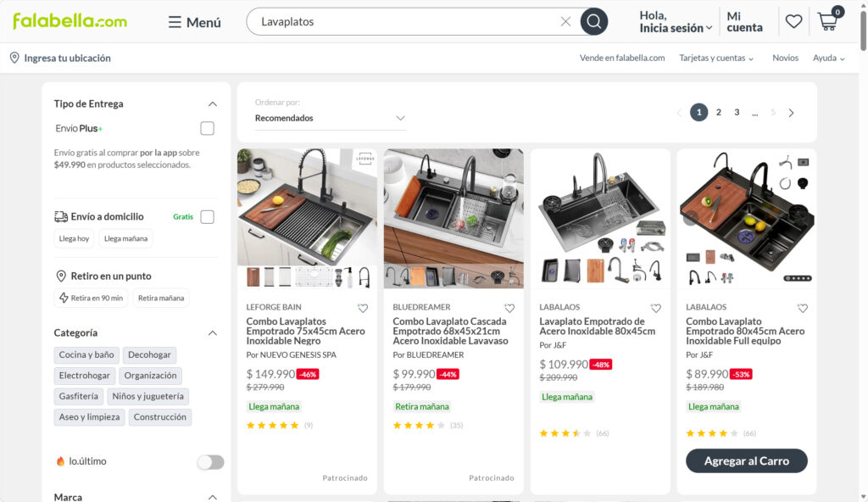Filter by Niños y juguetería category
This screenshot has height=502, width=868.
147,396
